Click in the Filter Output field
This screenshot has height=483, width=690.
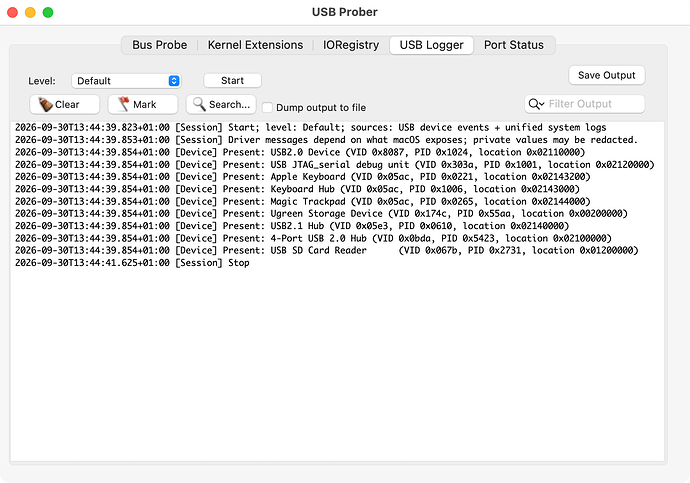[584, 104]
